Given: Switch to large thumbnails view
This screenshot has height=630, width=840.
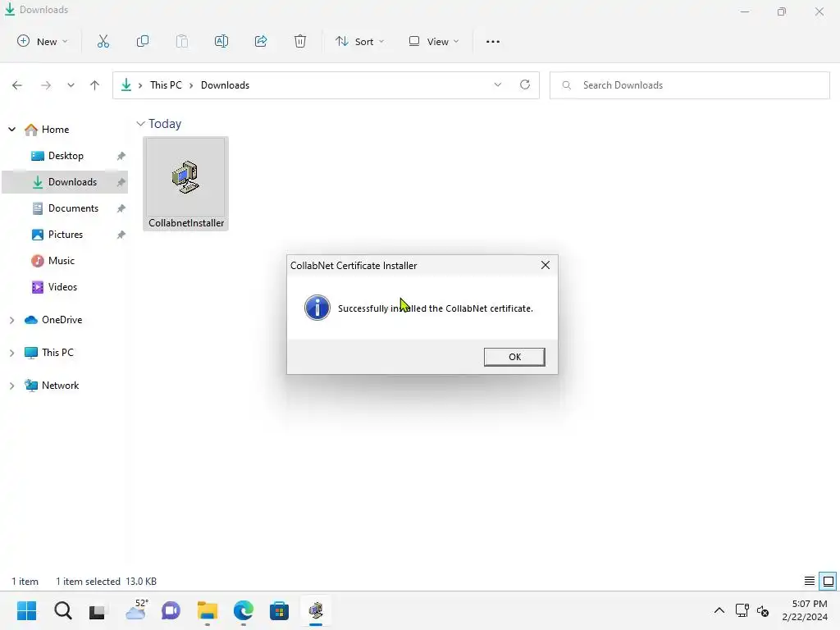Looking at the screenshot, I should click(x=829, y=581).
